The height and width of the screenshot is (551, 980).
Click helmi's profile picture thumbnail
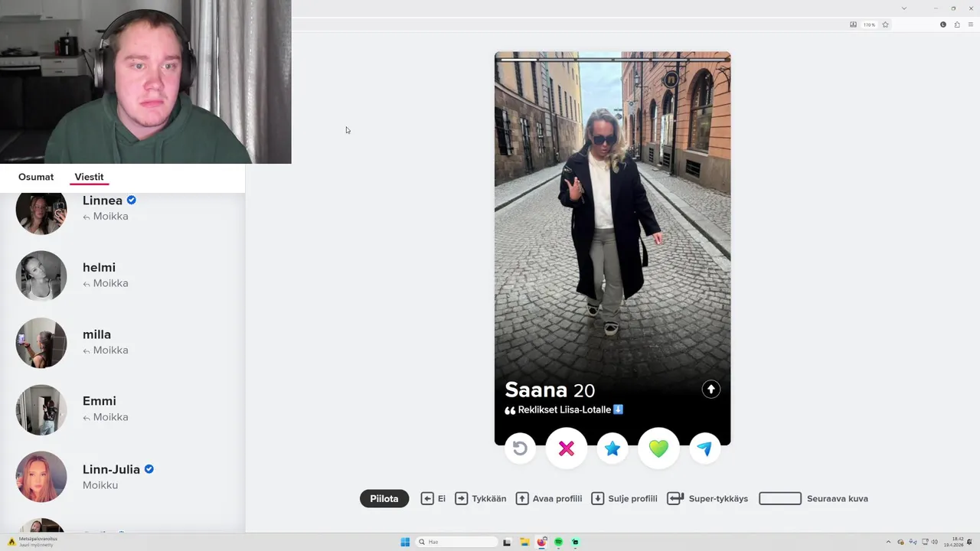tap(41, 275)
